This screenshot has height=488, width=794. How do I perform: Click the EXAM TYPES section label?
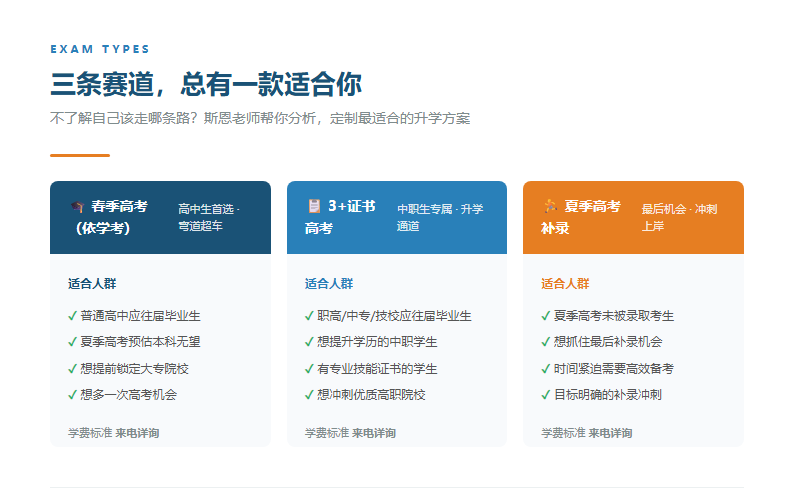(100, 49)
